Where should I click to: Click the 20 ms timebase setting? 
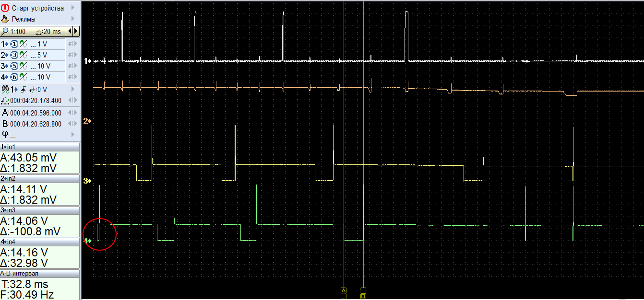[48, 32]
